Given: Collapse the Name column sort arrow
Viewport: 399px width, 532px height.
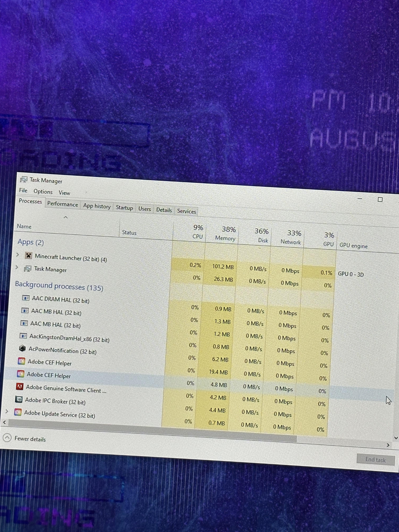Looking at the screenshot, I should tap(66, 217).
